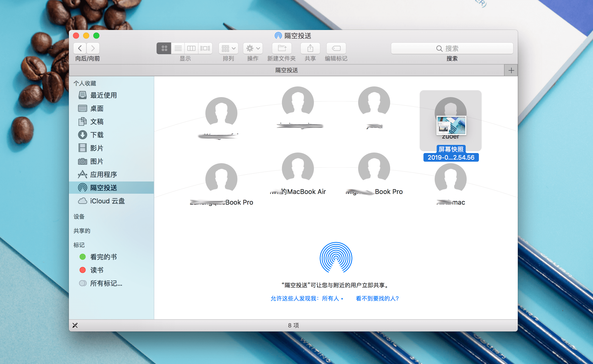The height and width of the screenshot is (364, 593).
Task: Open 影片 in the sidebar
Action: (x=111, y=148)
